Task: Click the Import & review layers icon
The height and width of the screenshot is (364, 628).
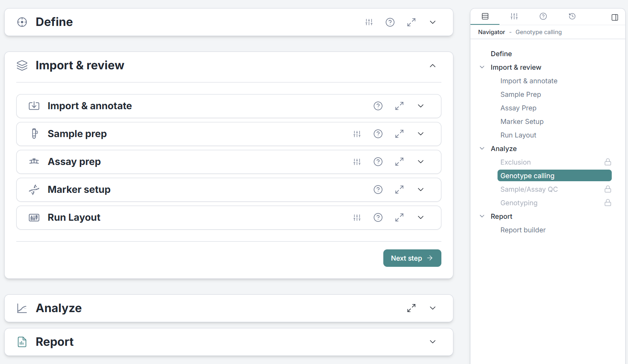Action: point(22,65)
